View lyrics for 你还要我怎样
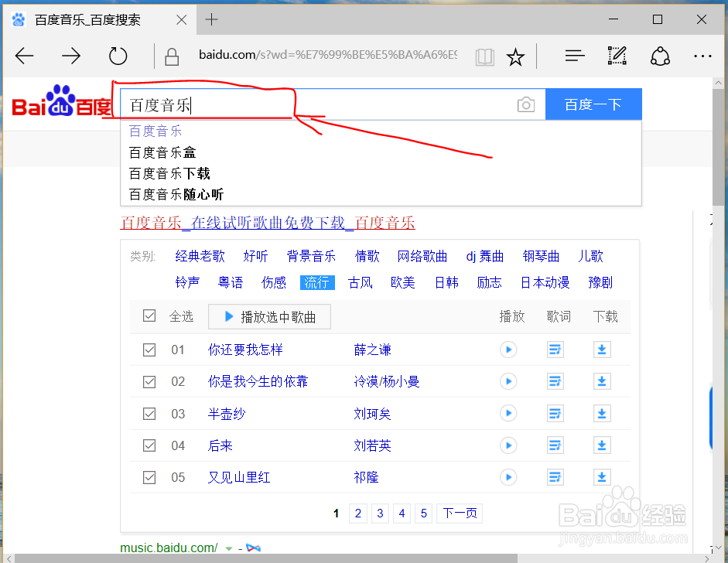728x563 pixels. click(x=555, y=350)
